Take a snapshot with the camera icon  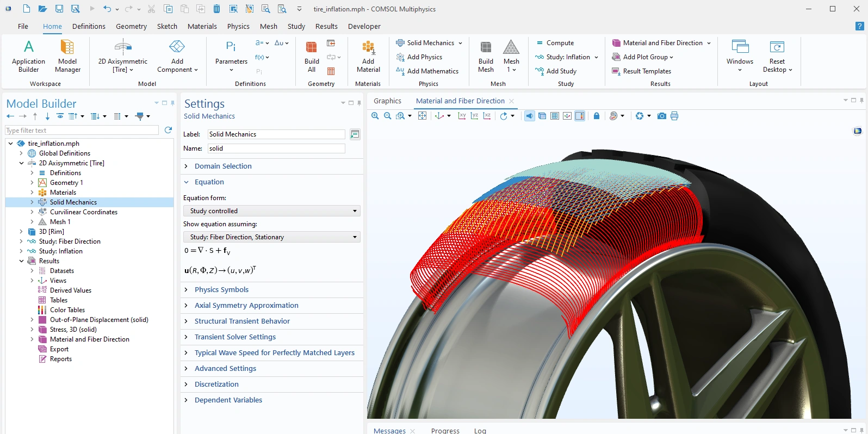(661, 116)
